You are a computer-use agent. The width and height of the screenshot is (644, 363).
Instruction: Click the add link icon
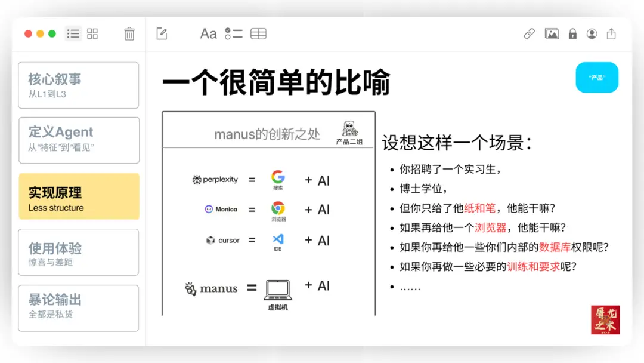[530, 34]
